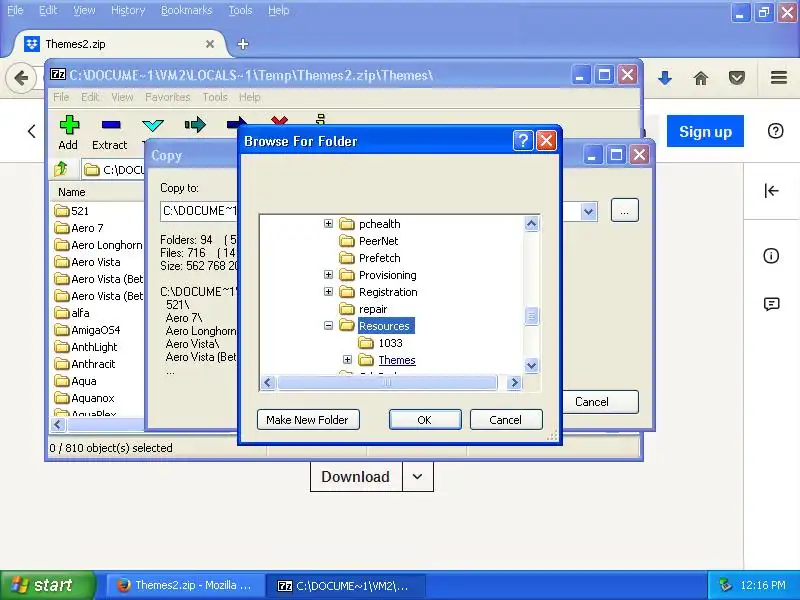This screenshot has width=800, height=600.
Task: Click Dropbox previous file chevron
Action: 32,131
